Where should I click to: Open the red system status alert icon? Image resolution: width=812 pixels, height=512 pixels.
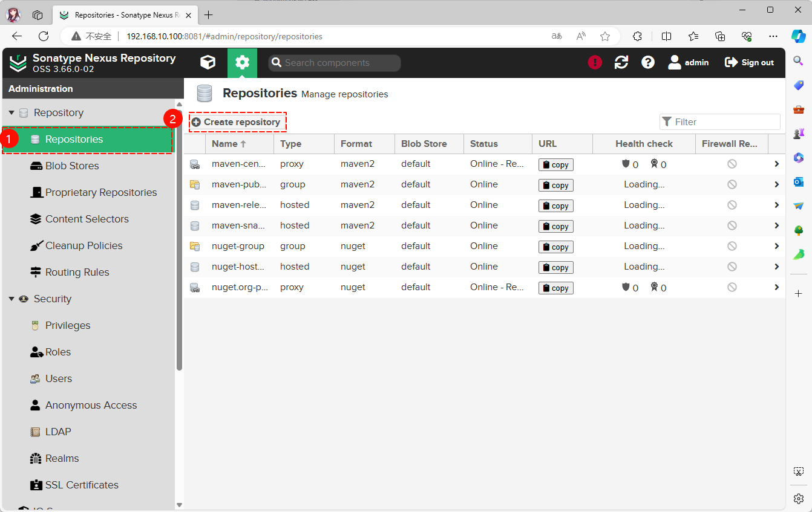click(595, 62)
